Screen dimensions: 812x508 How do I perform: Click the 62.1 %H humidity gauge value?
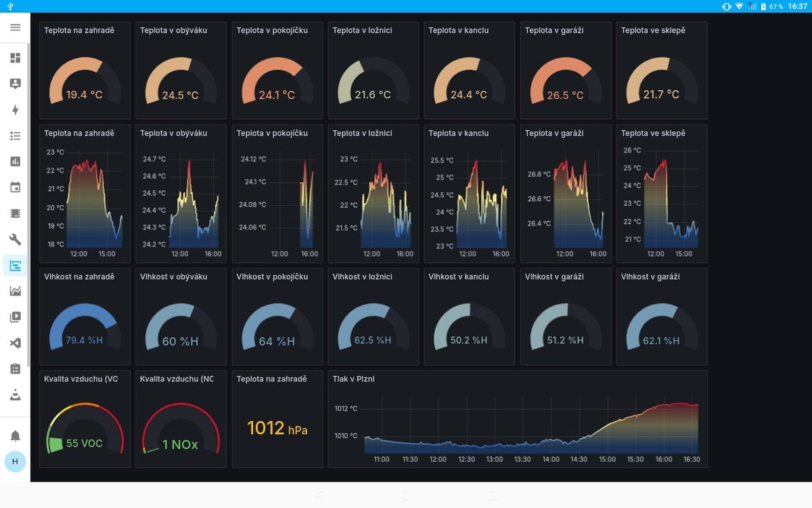pyautogui.click(x=661, y=341)
